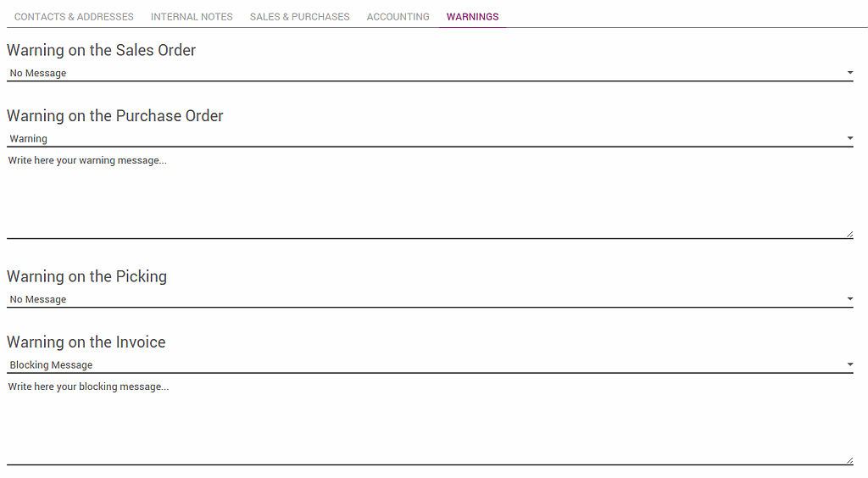Open the Picking dropdown showing No Message
868x478 pixels.
[x=424, y=299]
